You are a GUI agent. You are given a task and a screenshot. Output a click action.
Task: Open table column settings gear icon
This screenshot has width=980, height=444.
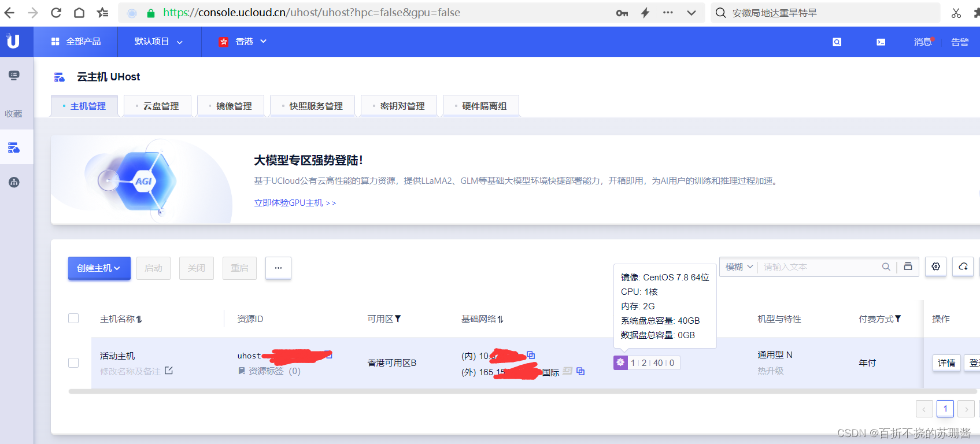coord(935,267)
